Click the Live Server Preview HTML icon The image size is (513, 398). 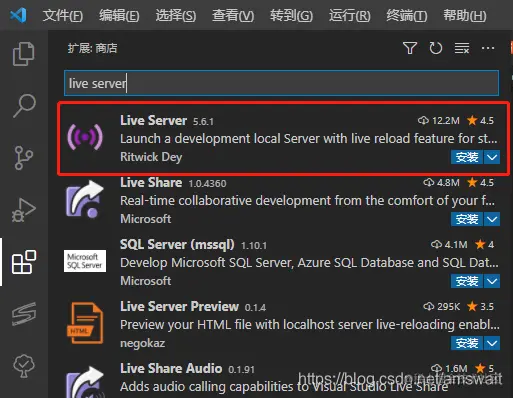pyautogui.click(x=85, y=323)
